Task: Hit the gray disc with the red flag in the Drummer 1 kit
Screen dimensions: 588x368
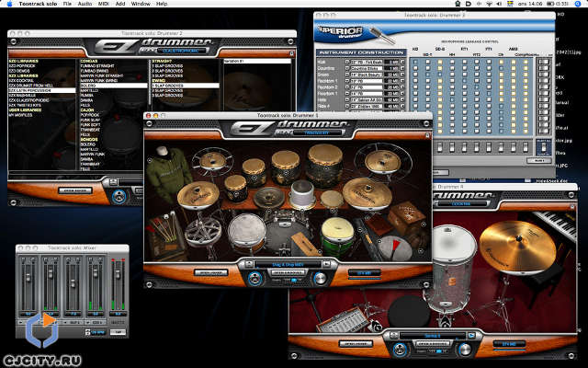Action: pyautogui.click(x=393, y=247)
